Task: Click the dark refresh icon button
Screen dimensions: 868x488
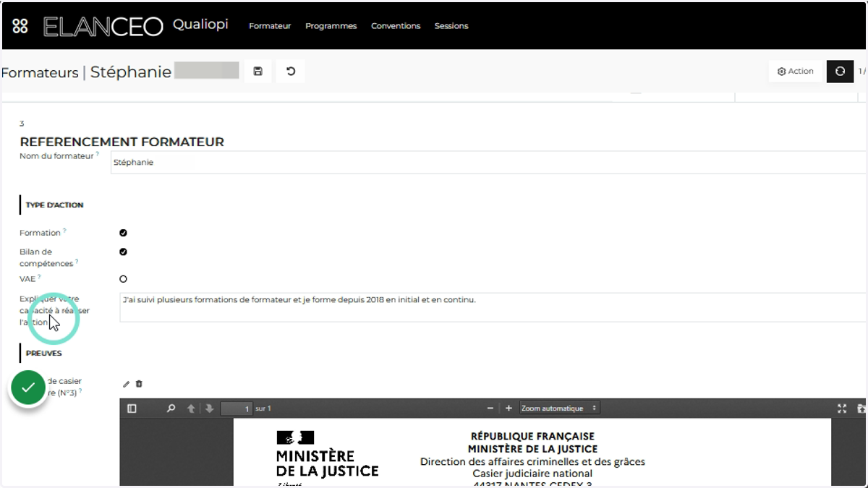Action: [x=840, y=71]
